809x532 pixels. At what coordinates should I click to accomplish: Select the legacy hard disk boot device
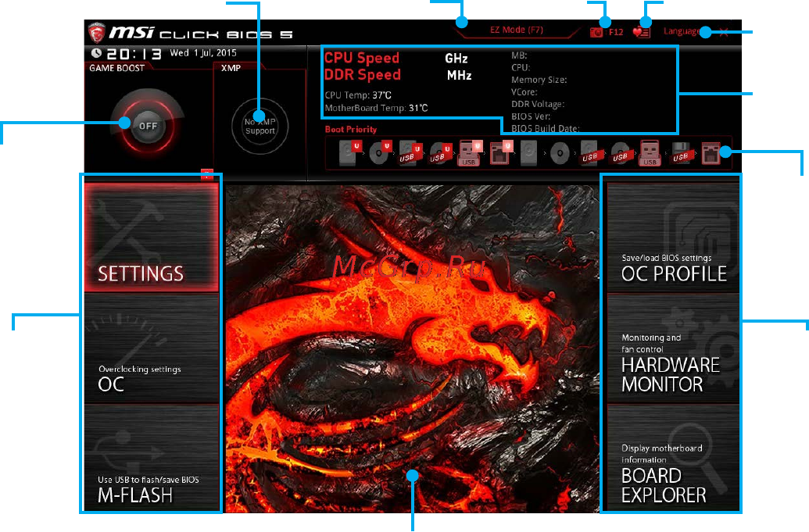[x=529, y=153]
